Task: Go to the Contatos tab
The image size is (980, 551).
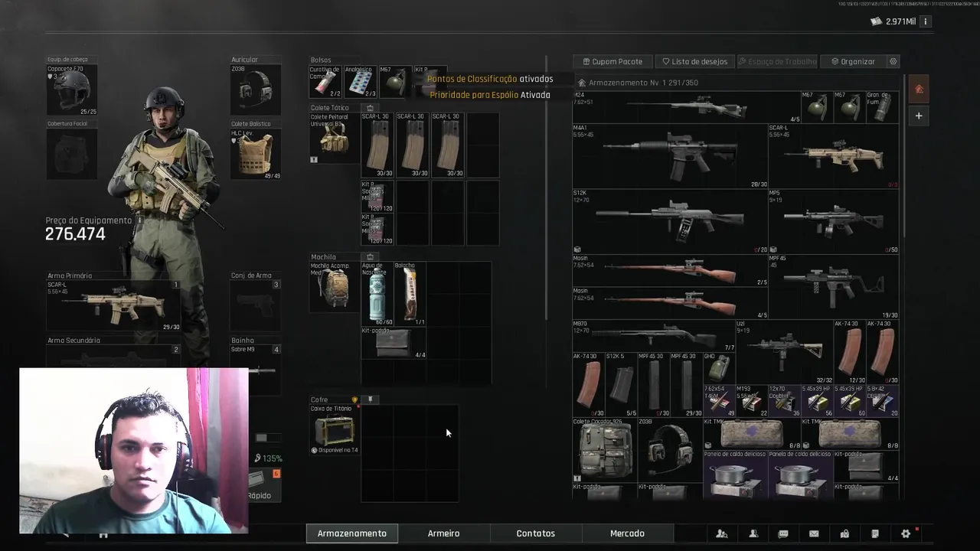Action: [536, 533]
